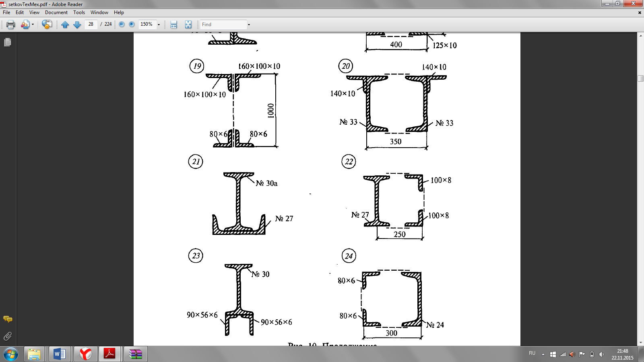The width and height of the screenshot is (644, 362).
Task: Open the Find options dropdown arrow
Action: [x=249, y=25]
